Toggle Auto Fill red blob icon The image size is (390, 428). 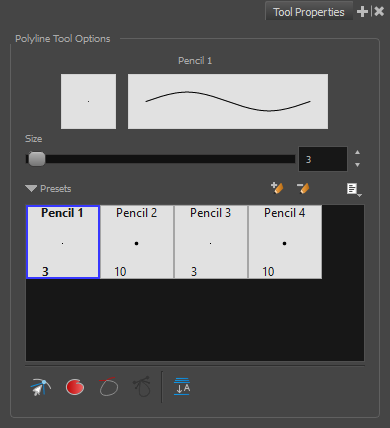pyautogui.click(x=75, y=387)
